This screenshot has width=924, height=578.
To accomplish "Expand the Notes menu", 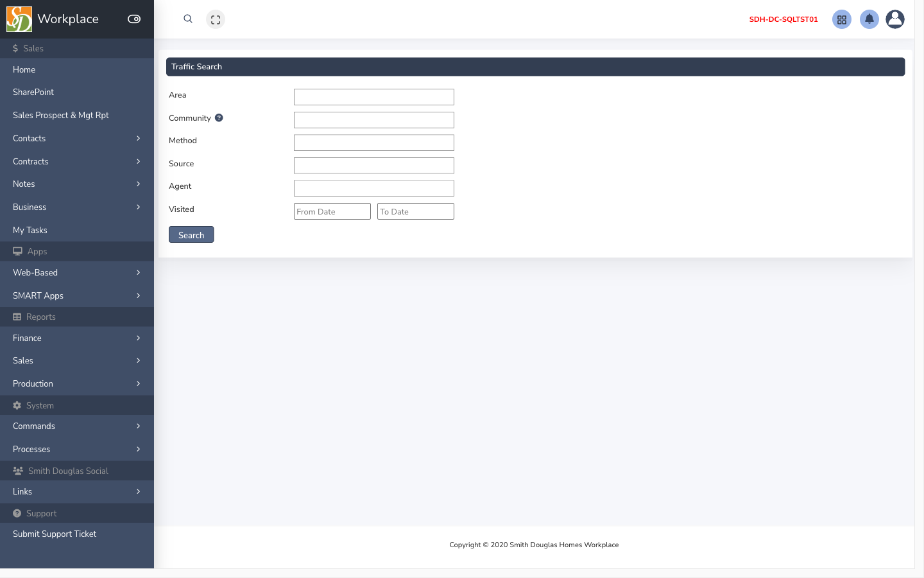I will [77, 184].
